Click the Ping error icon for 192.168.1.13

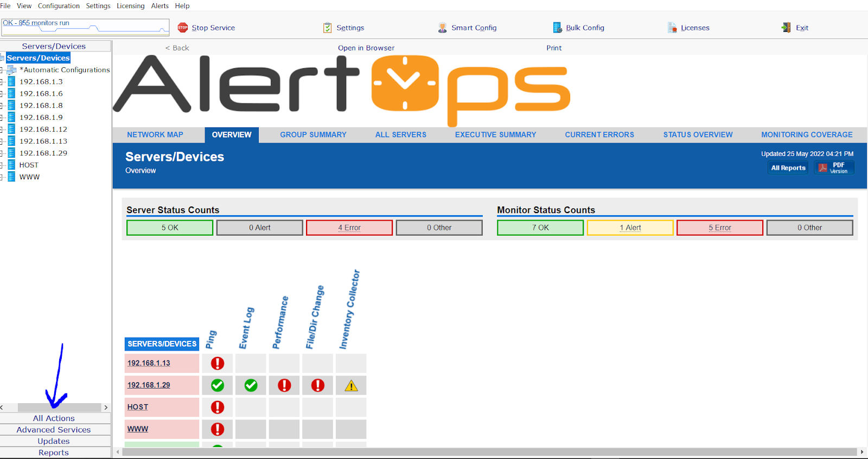[218, 364]
